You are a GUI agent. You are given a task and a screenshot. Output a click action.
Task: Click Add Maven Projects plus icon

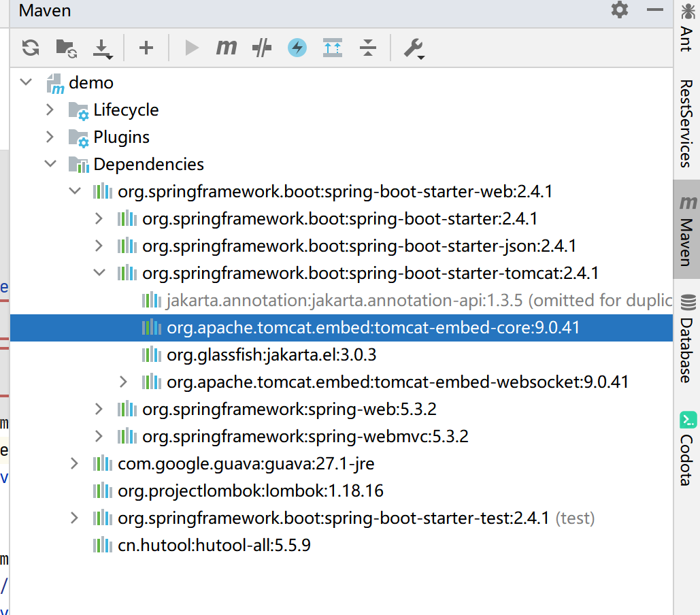146,48
